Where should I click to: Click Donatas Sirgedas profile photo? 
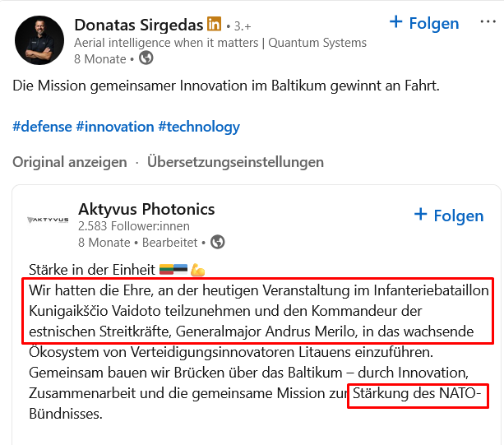pyautogui.click(x=39, y=40)
